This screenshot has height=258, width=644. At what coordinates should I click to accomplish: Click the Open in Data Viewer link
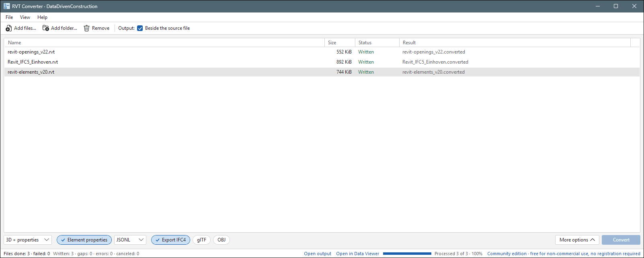click(x=358, y=254)
